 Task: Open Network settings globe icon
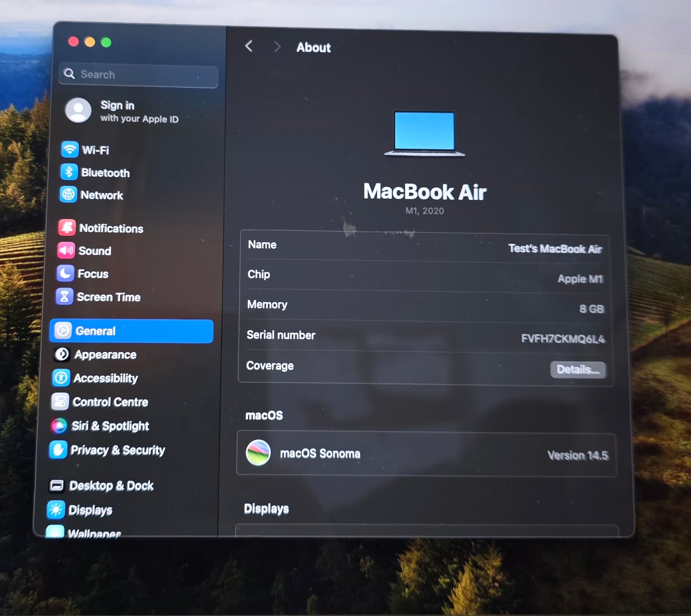[x=68, y=194]
